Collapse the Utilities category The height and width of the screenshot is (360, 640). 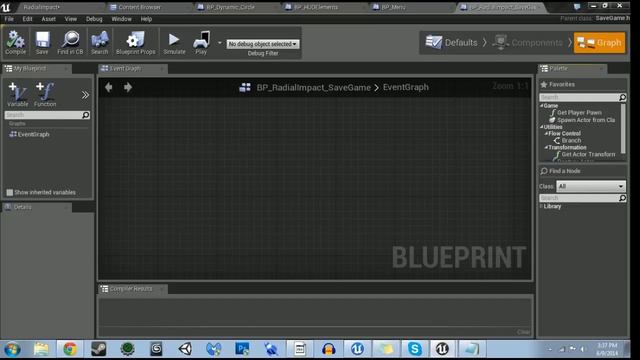(542, 127)
